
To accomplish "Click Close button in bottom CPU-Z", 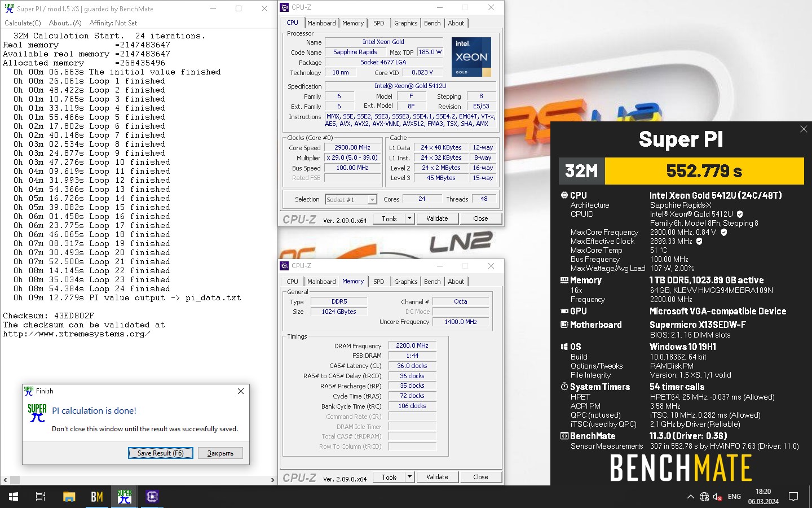I will [480, 477].
